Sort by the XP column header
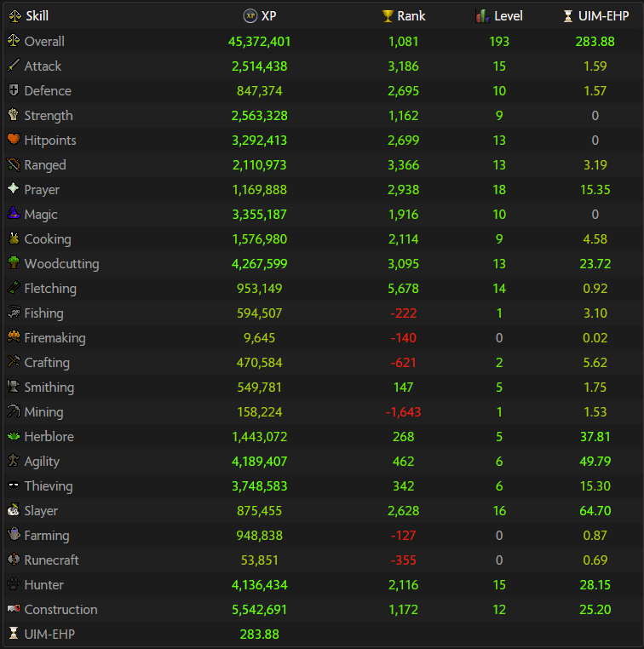 [268, 15]
